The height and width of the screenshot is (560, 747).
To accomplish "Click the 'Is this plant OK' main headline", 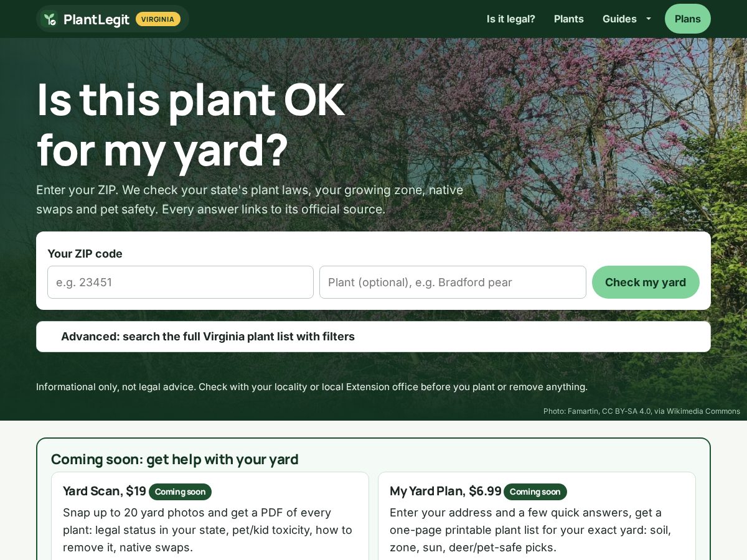I will click(190, 124).
